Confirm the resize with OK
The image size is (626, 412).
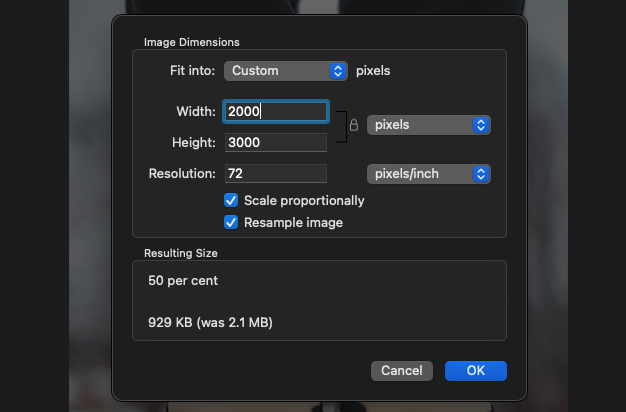[x=475, y=371]
